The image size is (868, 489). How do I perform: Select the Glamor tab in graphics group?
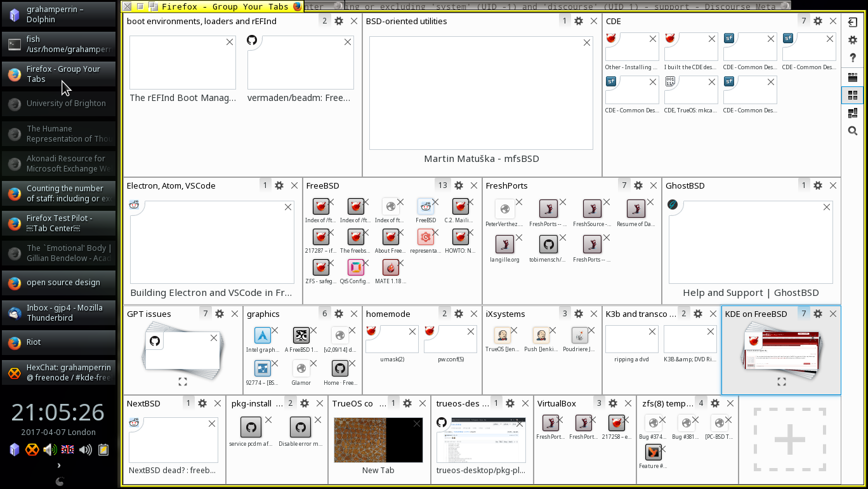pyautogui.click(x=301, y=368)
